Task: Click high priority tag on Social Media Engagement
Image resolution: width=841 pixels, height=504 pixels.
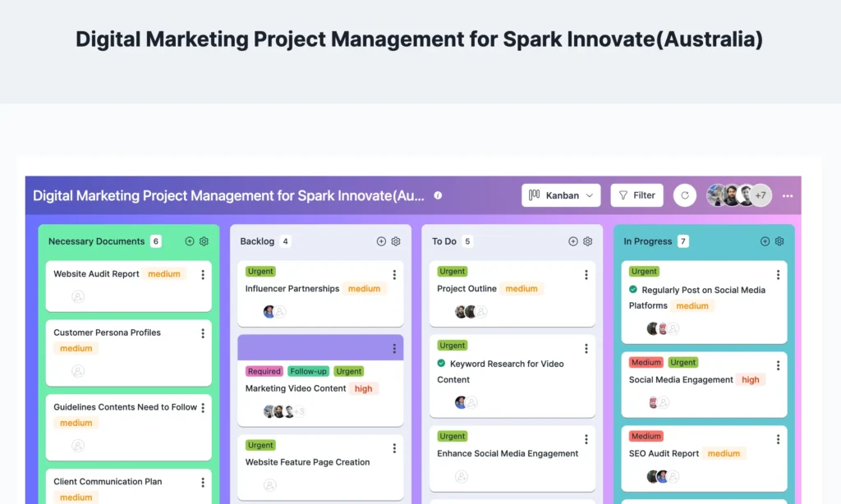Action: [751, 379]
